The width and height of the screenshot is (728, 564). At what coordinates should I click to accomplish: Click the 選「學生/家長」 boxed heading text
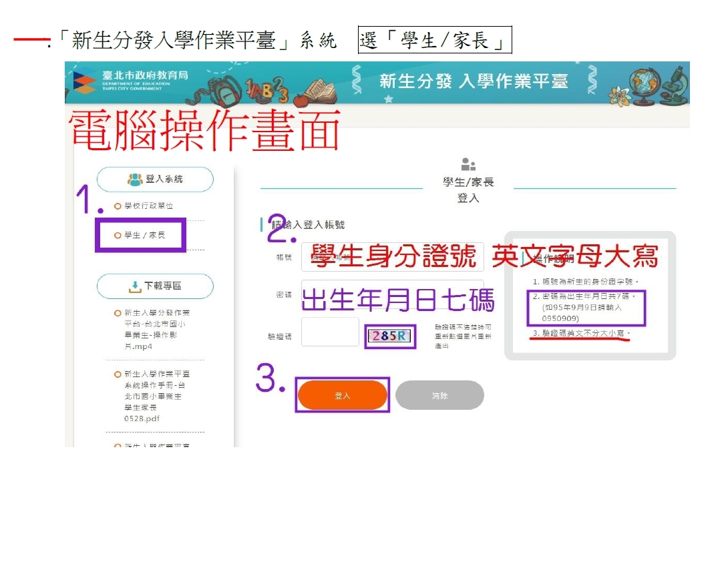pyautogui.click(x=435, y=41)
